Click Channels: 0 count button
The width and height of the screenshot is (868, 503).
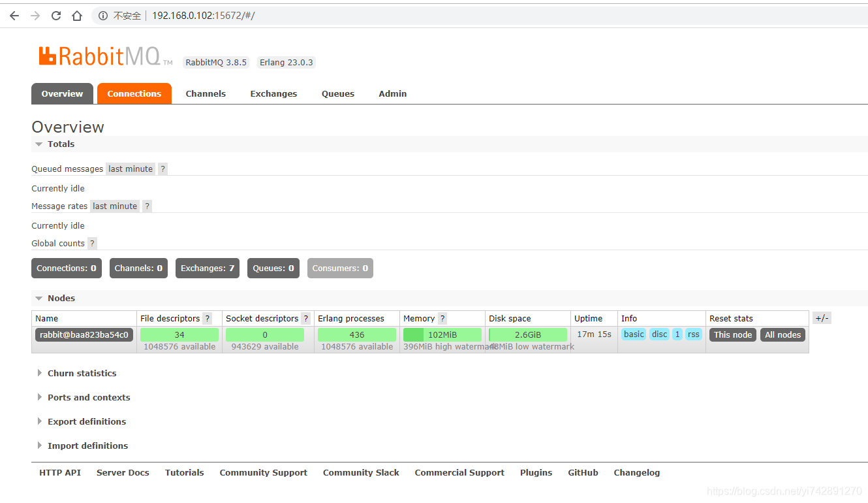pos(138,268)
